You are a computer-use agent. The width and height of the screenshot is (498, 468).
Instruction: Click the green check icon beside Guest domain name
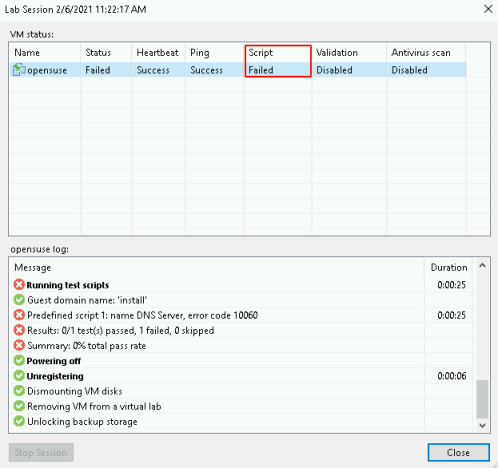19,300
